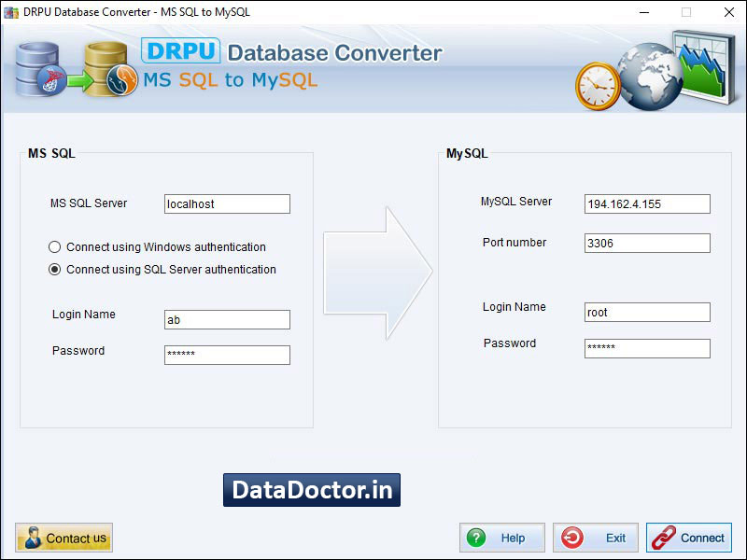Click the localhost MS SQL Server field
The image size is (747, 560).
(226, 203)
